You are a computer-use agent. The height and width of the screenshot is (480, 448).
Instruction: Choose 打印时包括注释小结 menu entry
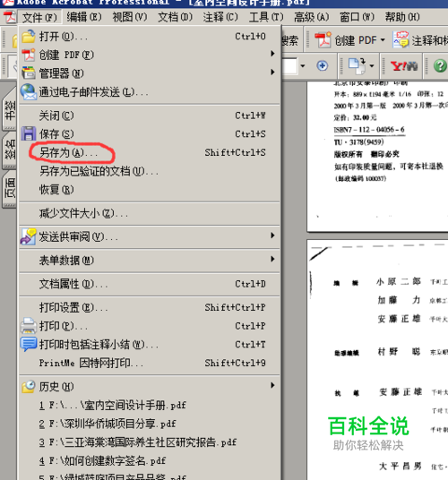coord(150,345)
